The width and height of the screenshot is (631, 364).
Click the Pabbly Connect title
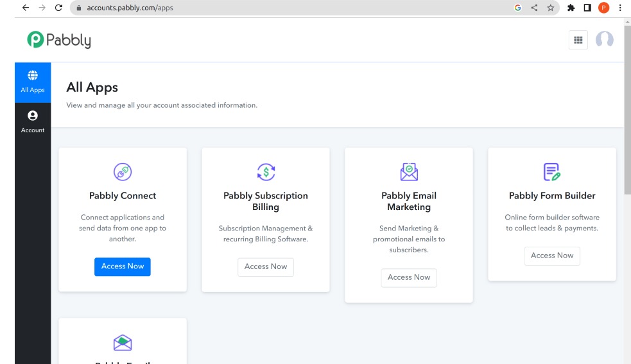click(123, 196)
